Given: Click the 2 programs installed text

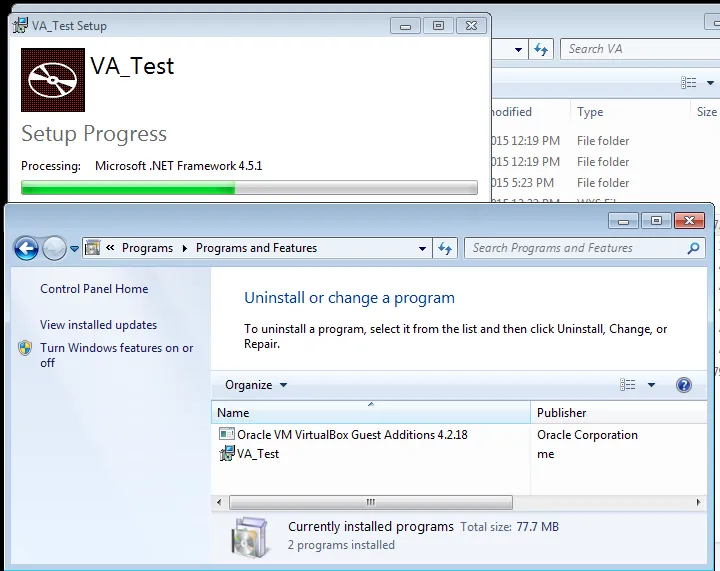Looking at the screenshot, I should pyautogui.click(x=341, y=545).
